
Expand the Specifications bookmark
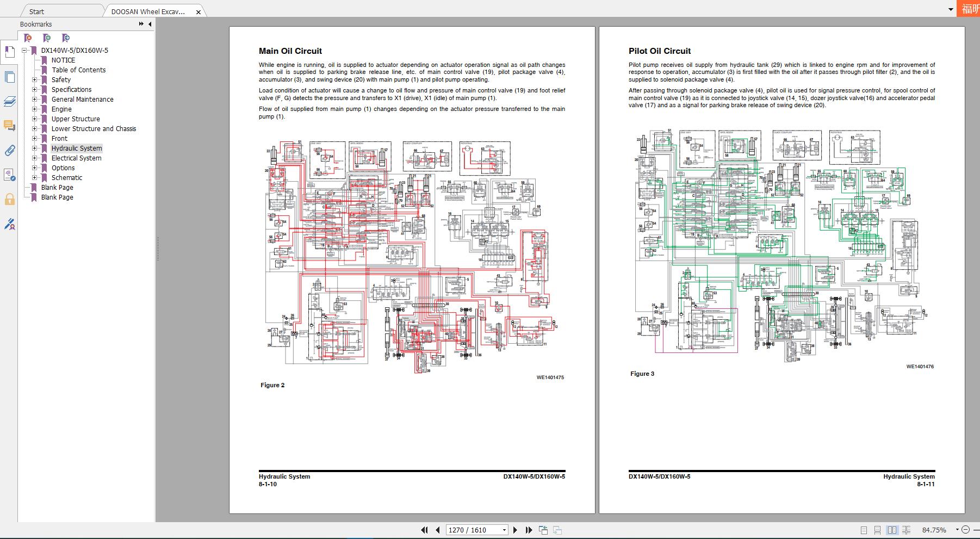click(x=35, y=90)
